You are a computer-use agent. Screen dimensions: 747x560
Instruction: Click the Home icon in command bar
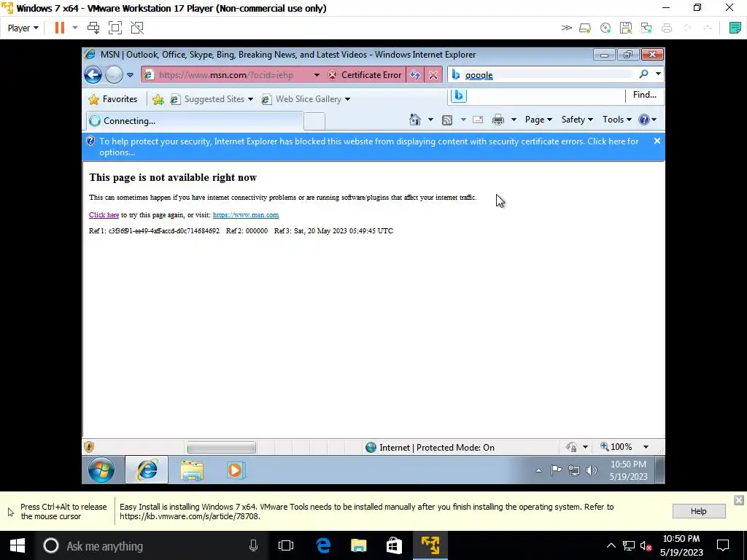pyautogui.click(x=415, y=120)
